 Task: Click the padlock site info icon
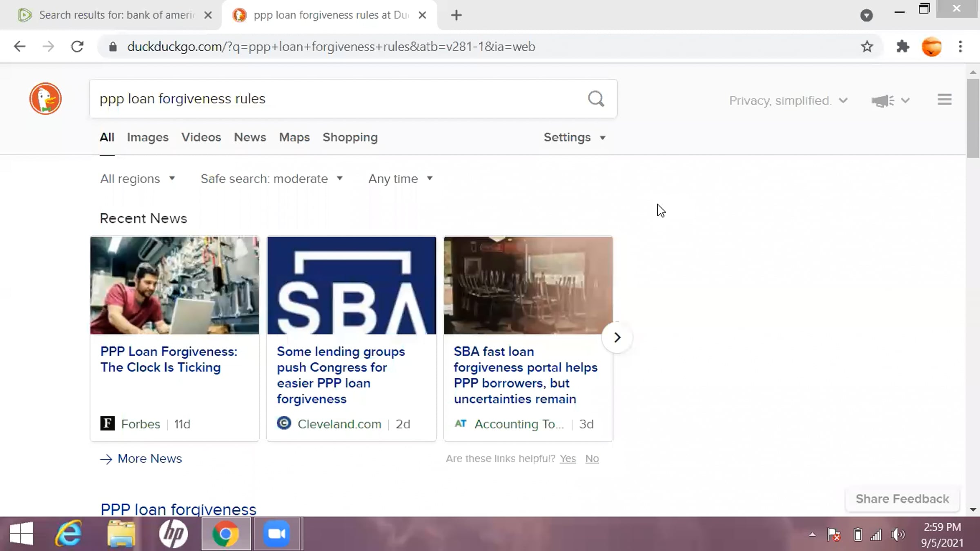coord(113,47)
